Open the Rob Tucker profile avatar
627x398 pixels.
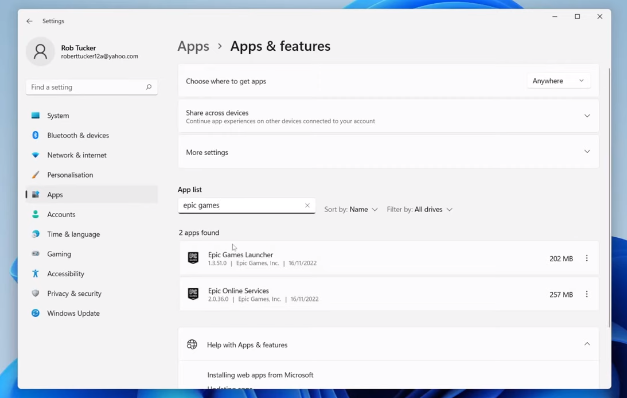click(x=40, y=52)
